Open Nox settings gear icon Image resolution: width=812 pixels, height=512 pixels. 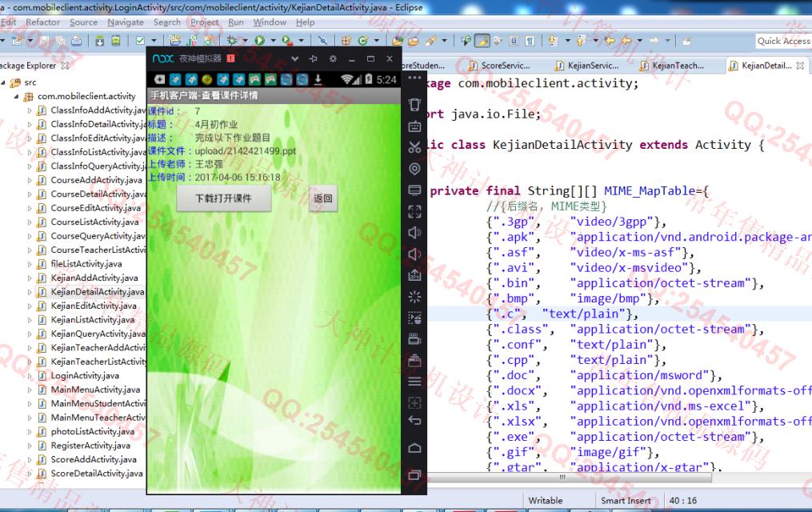(x=333, y=58)
